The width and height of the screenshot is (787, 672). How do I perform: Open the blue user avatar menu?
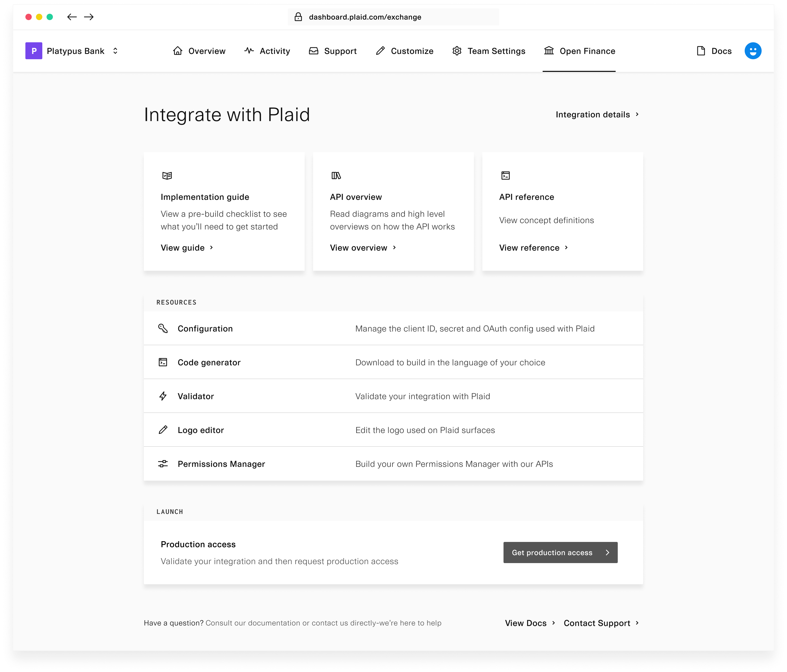pos(753,51)
